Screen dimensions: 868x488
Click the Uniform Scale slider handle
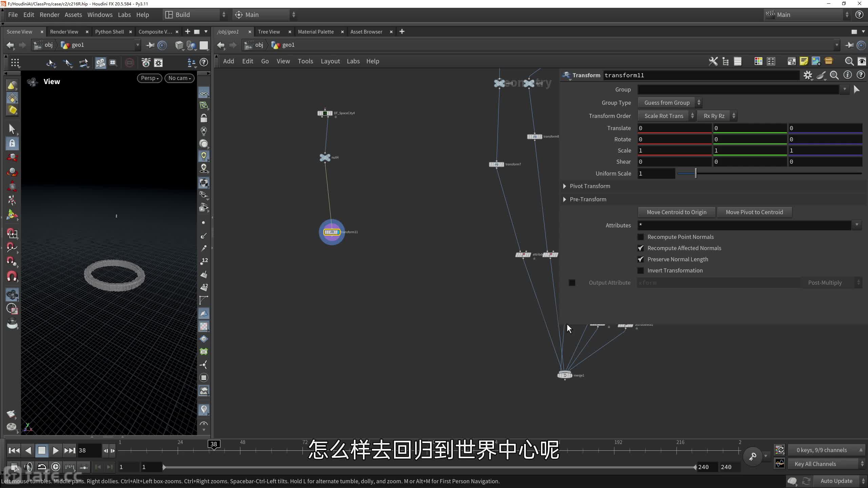tap(695, 174)
